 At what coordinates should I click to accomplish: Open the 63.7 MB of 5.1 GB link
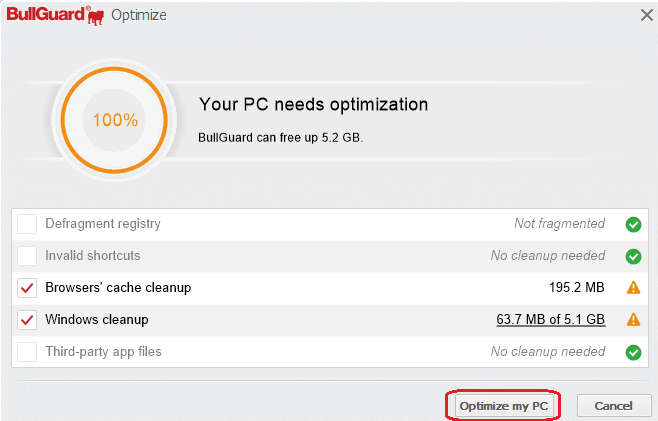(x=551, y=319)
